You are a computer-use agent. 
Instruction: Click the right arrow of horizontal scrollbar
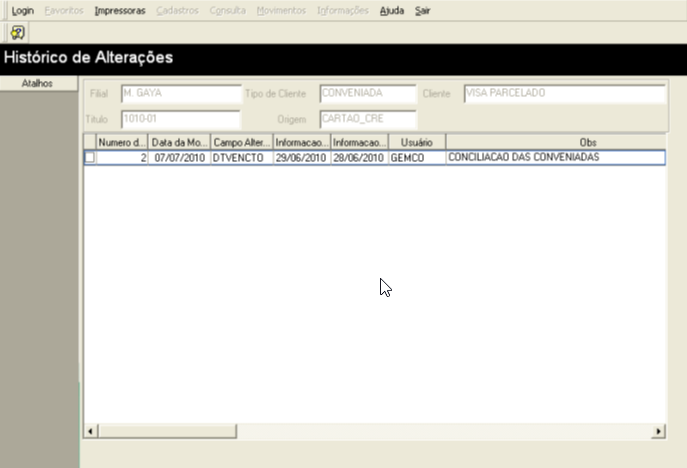659,431
